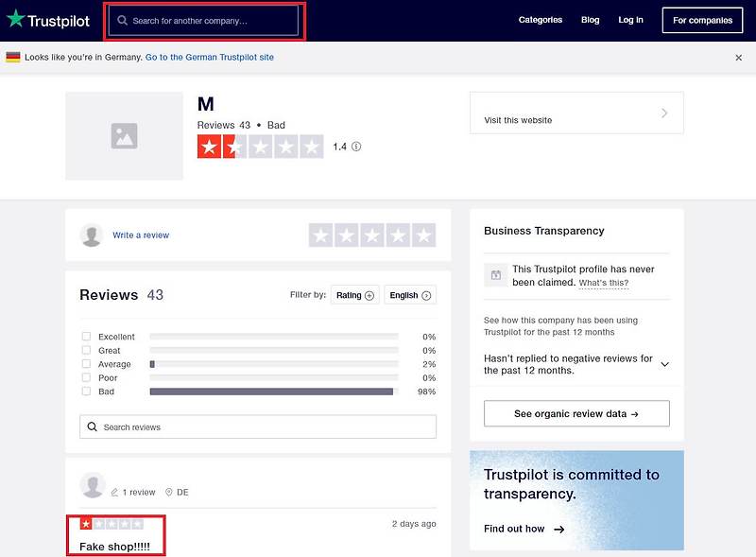Open Blog in the top navigation
Viewport: 756px width, 557px height.
[x=590, y=20]
